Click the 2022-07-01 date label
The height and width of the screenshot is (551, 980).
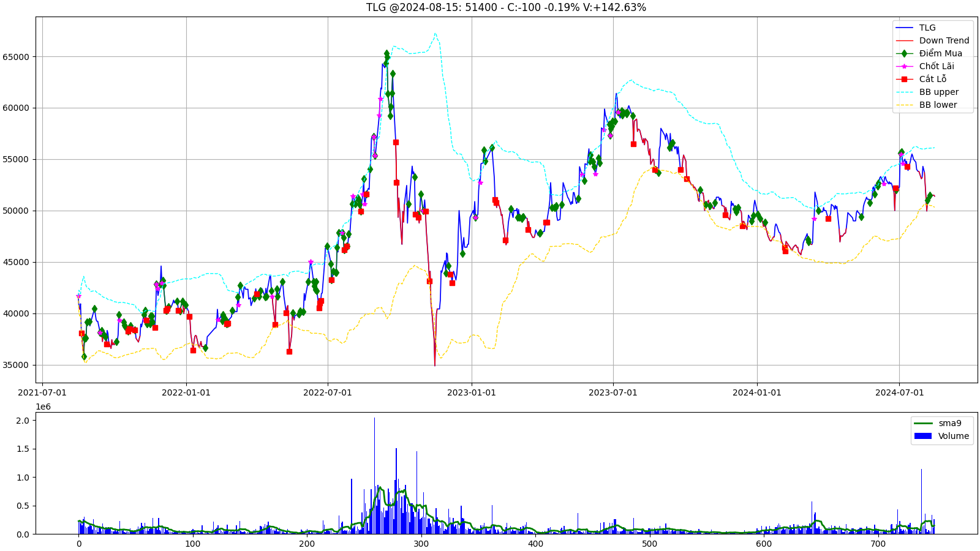328,392
